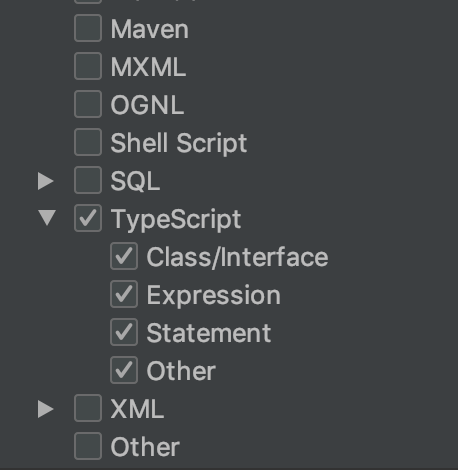Expand the SQL tree node arrow

point(46,181)
